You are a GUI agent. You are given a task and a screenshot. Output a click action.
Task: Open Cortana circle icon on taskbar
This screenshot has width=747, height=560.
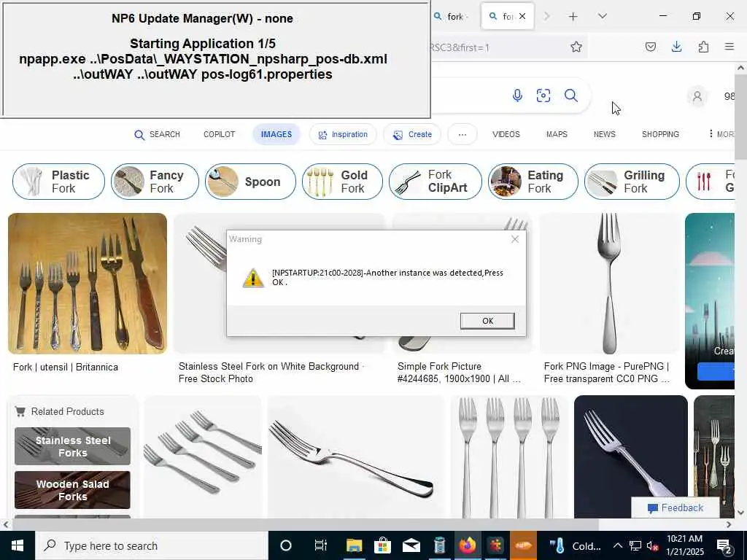(x=286, y=545)
